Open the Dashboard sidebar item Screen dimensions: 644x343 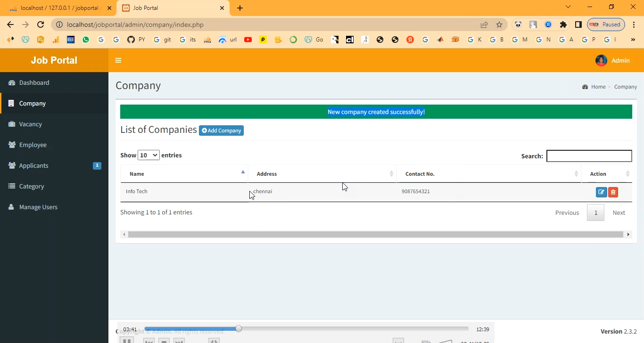(x=34, y=83)
